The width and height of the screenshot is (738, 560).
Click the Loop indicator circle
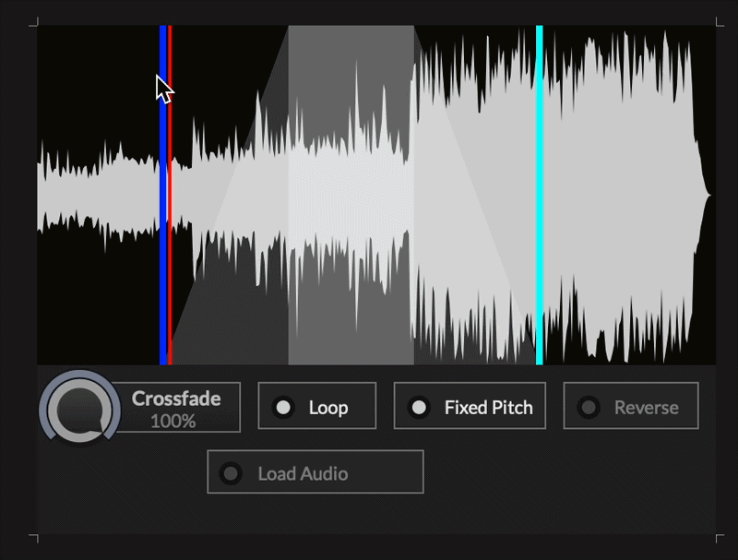284,406
